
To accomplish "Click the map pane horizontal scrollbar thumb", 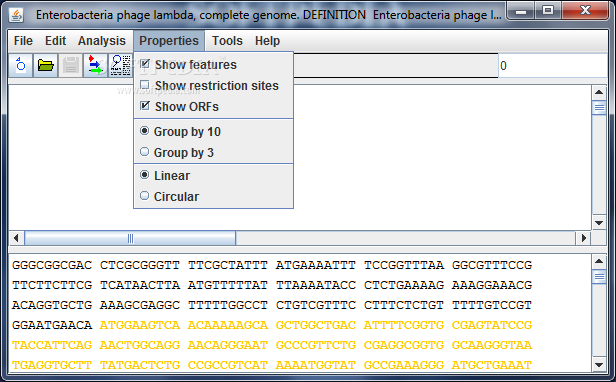I will (x=130, y=238).
